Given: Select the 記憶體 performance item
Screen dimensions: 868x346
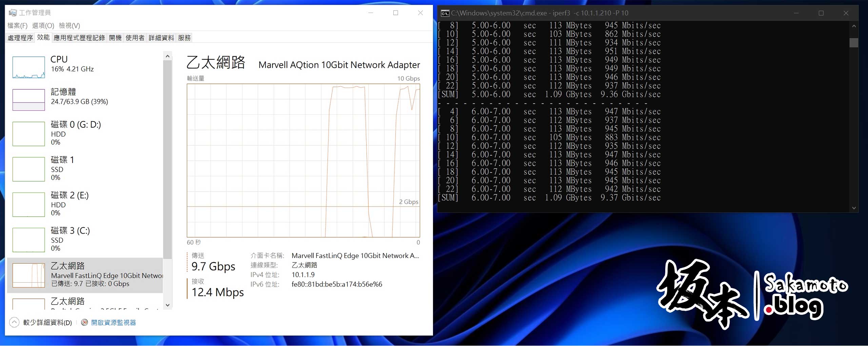Looking at the screenshot, I should [x=85, y=99].
